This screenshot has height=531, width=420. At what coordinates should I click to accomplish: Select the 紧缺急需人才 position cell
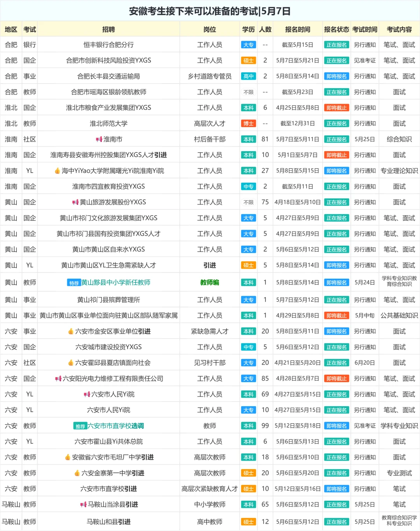pyautogui.click(x=210, y=331)
